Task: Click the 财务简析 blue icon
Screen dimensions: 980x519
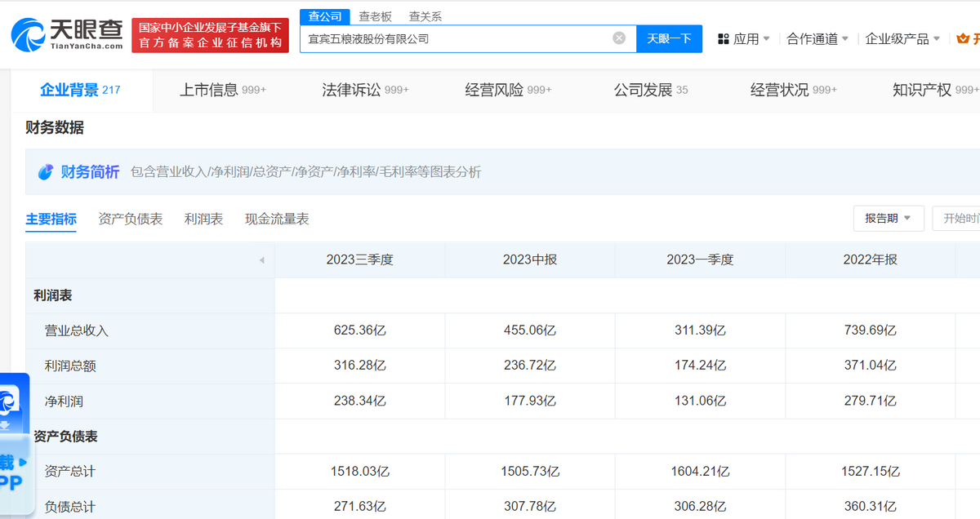Action: point(46,172)
